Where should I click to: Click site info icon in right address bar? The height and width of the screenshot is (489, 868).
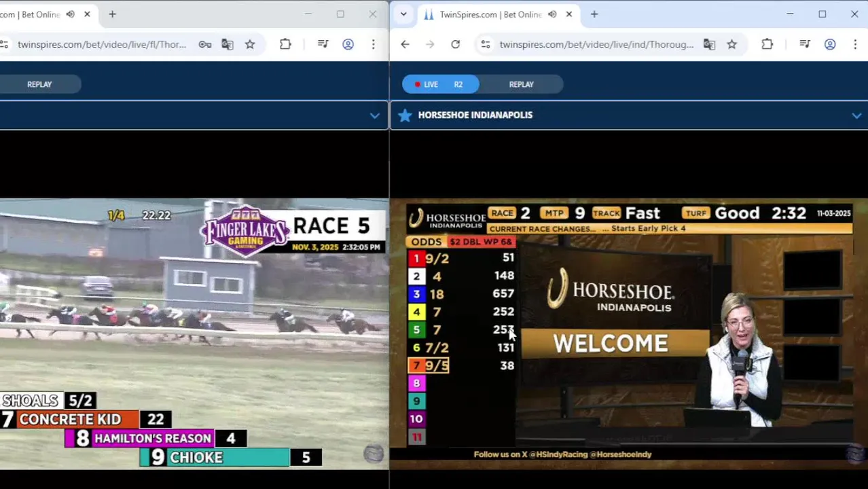485,45
